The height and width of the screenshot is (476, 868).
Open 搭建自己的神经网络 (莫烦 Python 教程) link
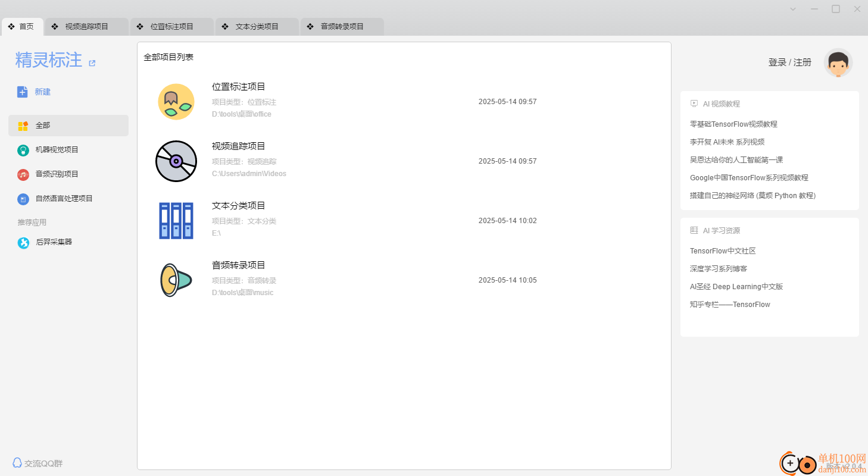point(753,196)
